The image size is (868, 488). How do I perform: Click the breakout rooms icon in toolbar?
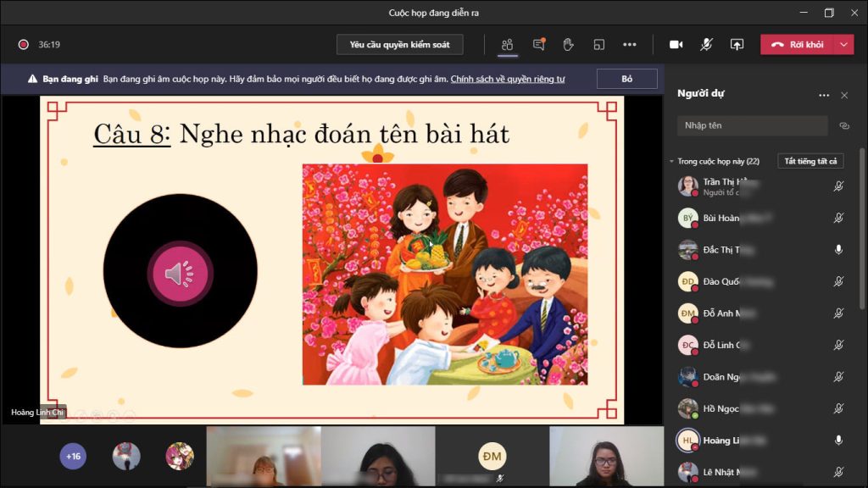pyautogui.click(x=598, y=45)
